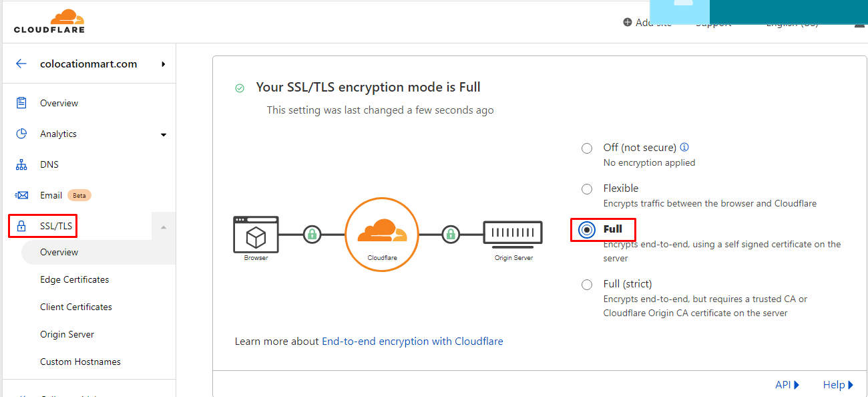
Task: Select the Off (not secure) radio button
Action: [x=587, y=148]
